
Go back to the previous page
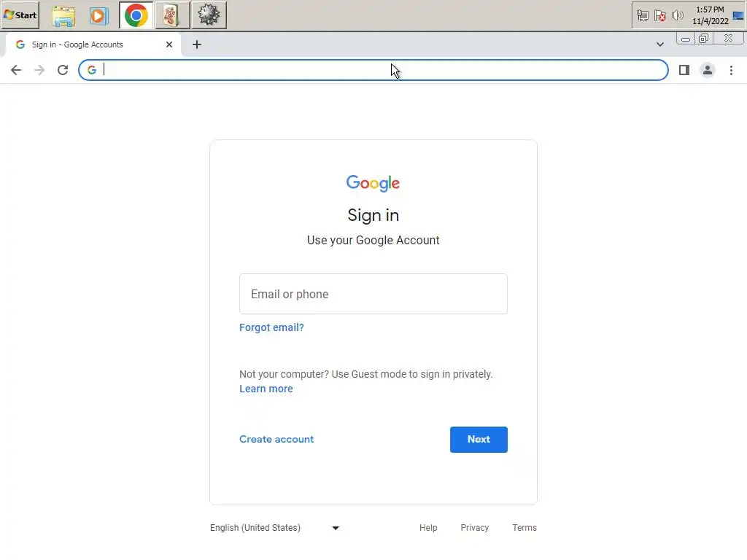click(x=16, y=70)
